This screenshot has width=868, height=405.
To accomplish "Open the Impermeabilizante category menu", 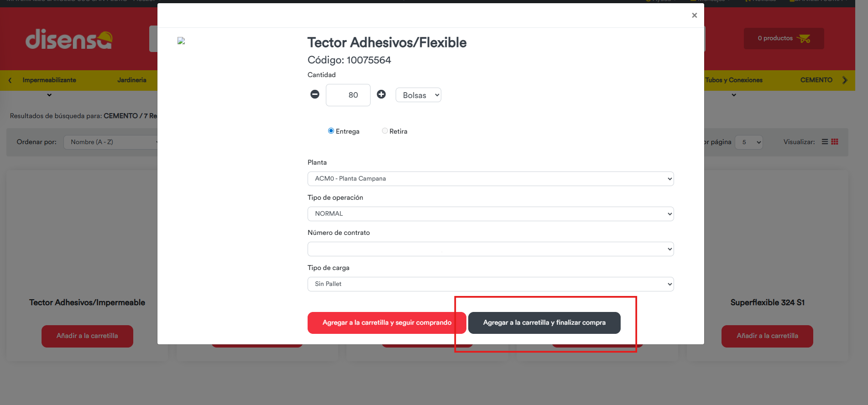I will pos(49,80).
